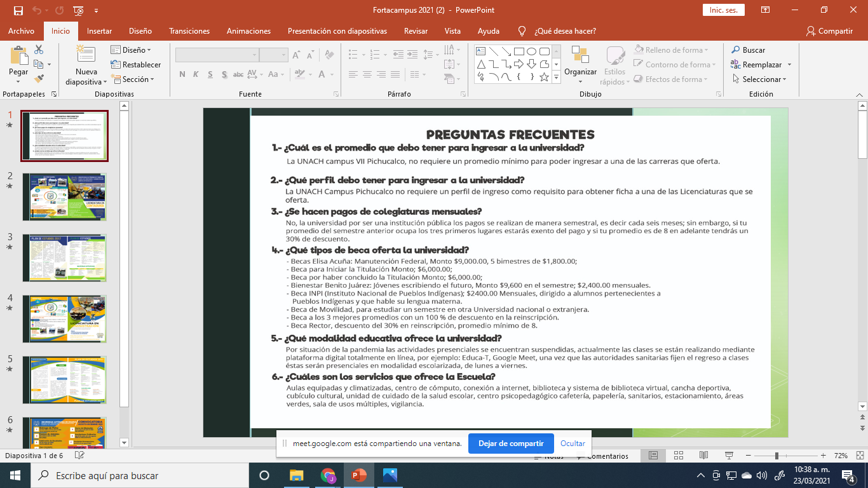Switch to the Transiciones tab
This screenshot has width=868, height=488.
189,31
